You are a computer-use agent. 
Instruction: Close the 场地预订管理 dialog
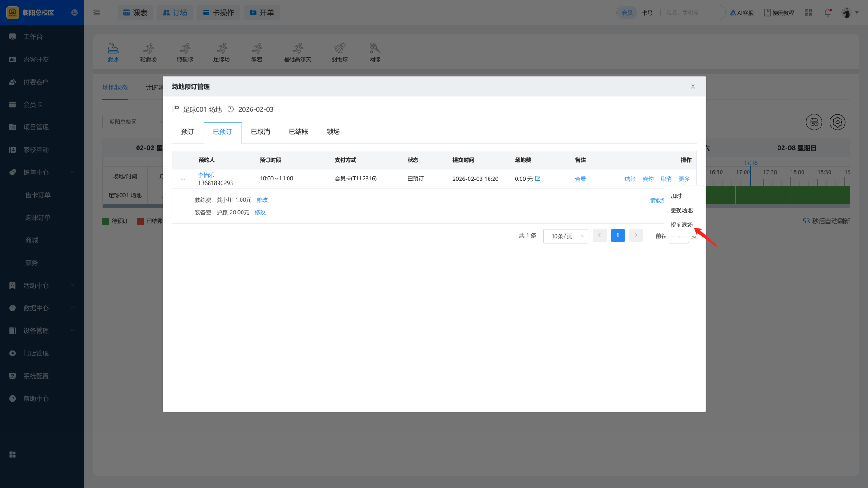[693, 86]
